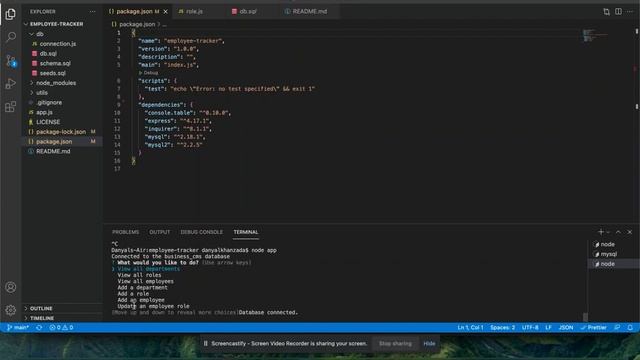Open notifications bell in status bar
This screenshot has height=360, width=640.
pyautogui.click(x=630, y=327)
